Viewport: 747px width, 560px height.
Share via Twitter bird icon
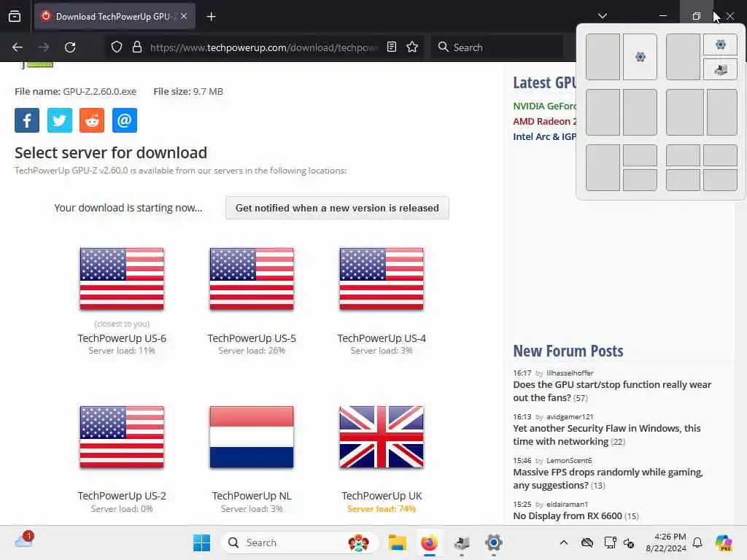[x=60, y=120]
